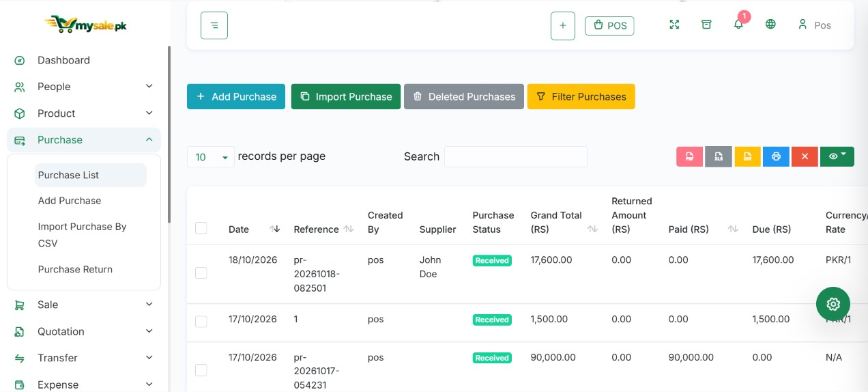Image resolution: width=868 pixels, height=392 pixels.
Task: Expand the Product menu chevron
Action: click(x=149, y=113)
